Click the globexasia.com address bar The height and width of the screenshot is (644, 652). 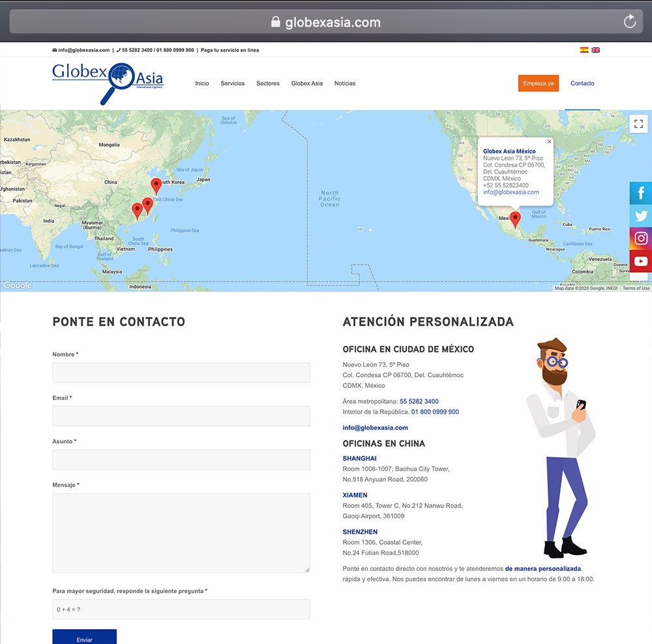click(326, 22)
